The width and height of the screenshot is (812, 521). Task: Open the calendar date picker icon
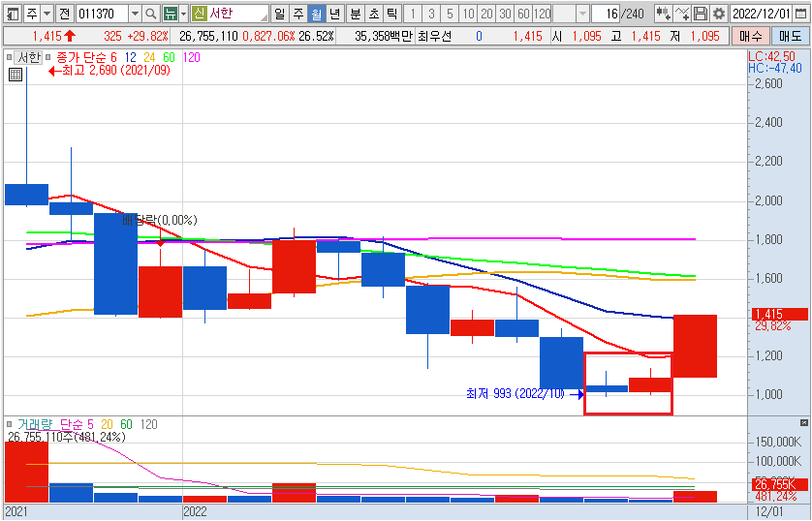800,14
